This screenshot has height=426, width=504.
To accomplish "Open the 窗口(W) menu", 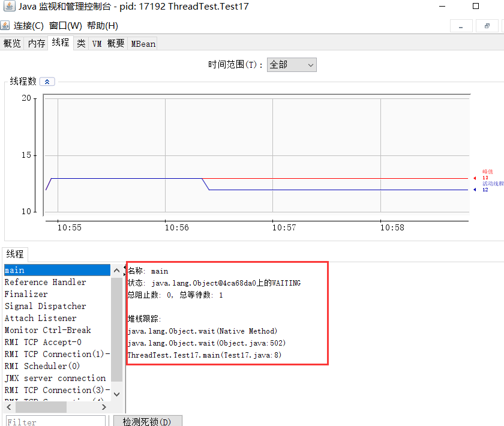I will click(65, 26).
